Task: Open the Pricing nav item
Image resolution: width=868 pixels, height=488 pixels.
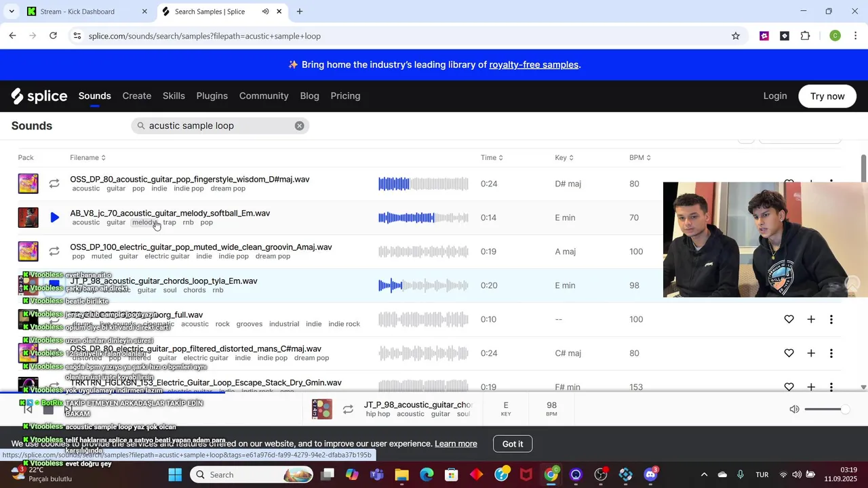Action: point(345,96)
